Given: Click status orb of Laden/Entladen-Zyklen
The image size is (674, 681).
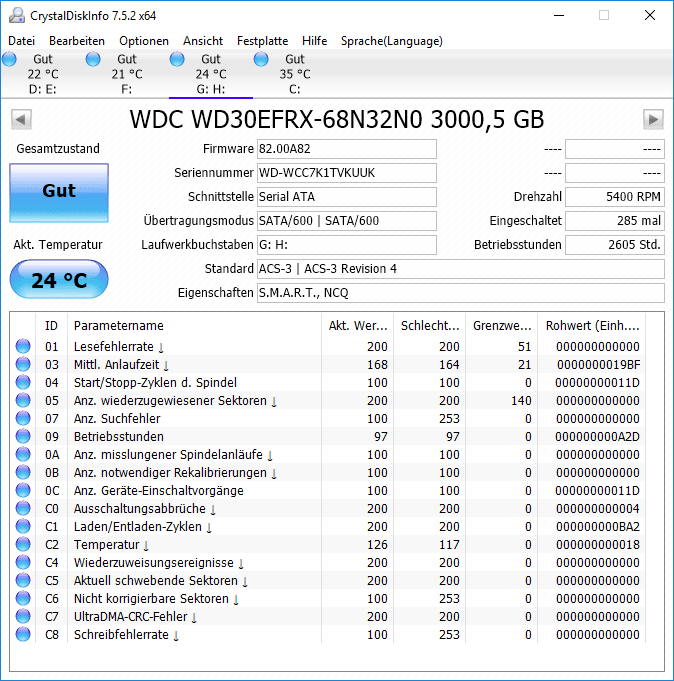Looking at the screenshot, I should coord(23,526).
